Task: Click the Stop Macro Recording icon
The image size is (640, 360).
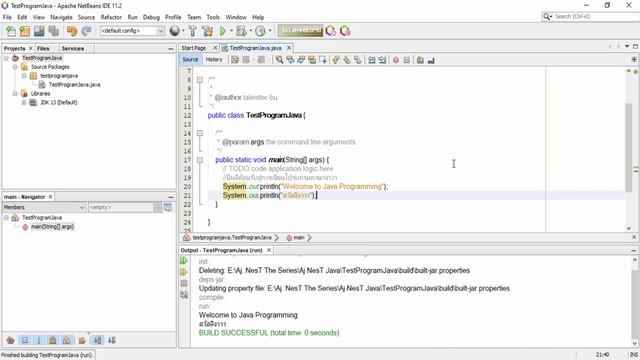Action: pos(407,60)
